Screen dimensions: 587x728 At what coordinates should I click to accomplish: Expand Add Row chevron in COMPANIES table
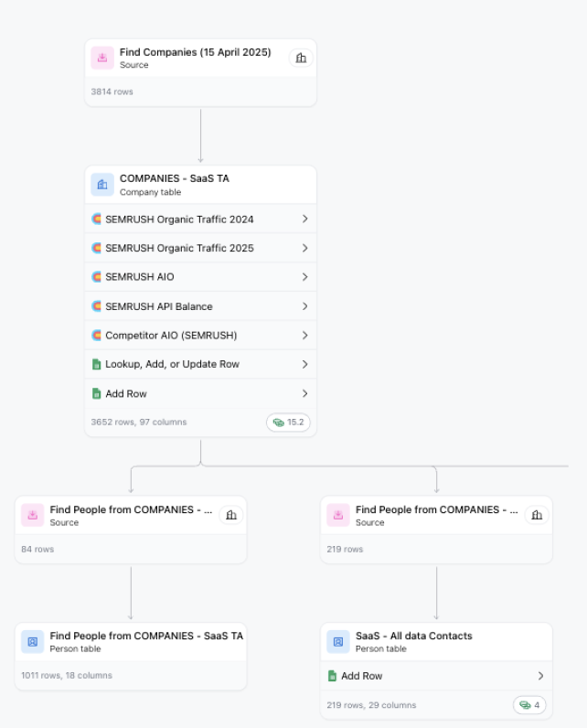pyautogui.click(x=304, y=393)
